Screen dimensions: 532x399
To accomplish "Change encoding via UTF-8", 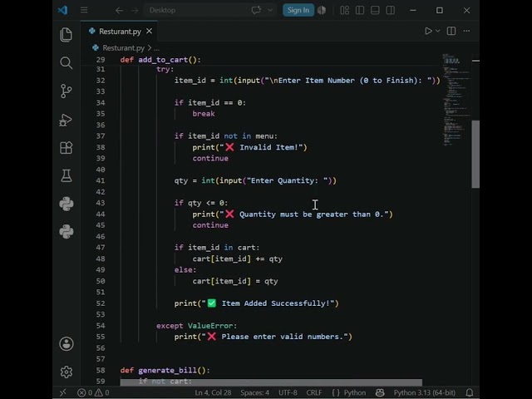I will 288,392.
